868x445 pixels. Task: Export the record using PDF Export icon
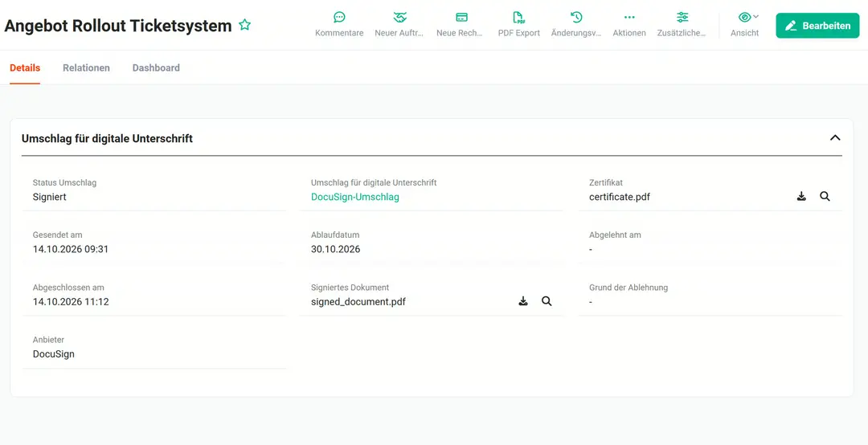pyautogui.click(x=518, y=17)
